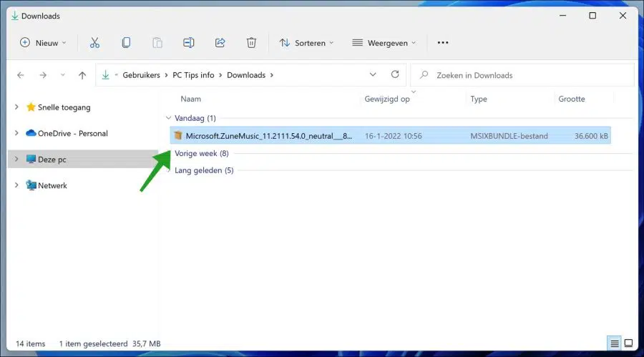The image size is (644, 357).
Task: Expand Snelle toegang tree node
Action: [16, 107]
